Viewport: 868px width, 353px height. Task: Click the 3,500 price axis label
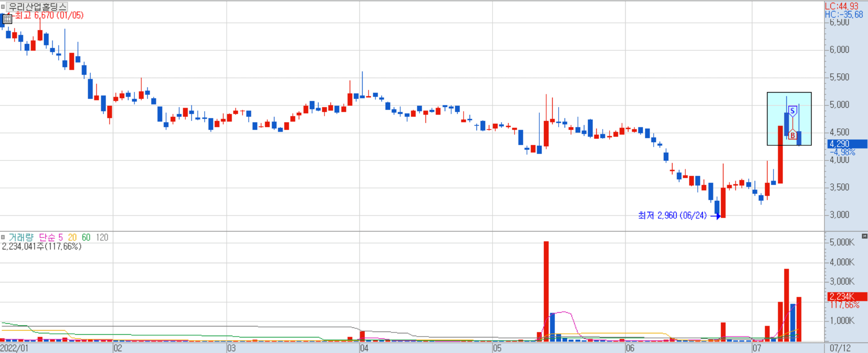tap(840, 187)
